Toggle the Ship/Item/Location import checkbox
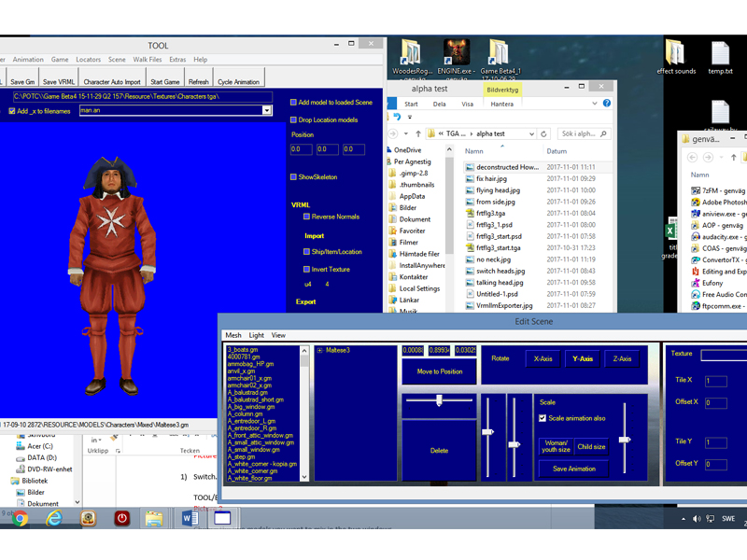Viewport: 747px width, 560px height. click(x=307, y=252)
